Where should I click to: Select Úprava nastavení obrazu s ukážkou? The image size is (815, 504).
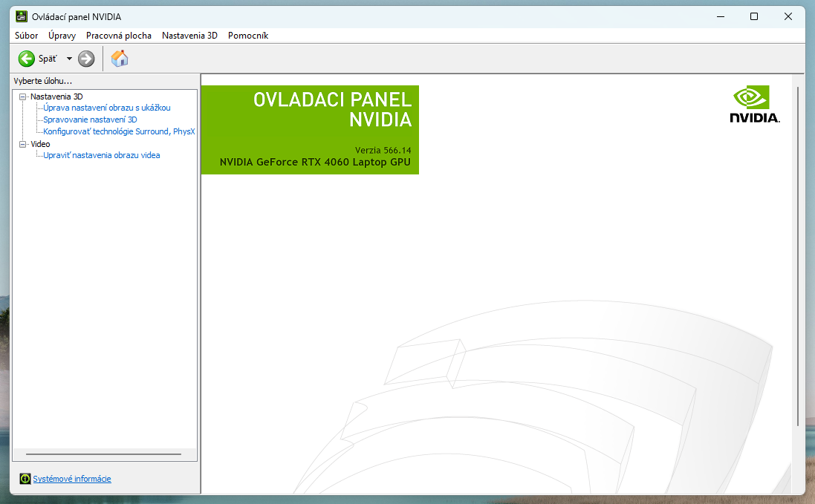pyautogui.click(x=106, y=108)
